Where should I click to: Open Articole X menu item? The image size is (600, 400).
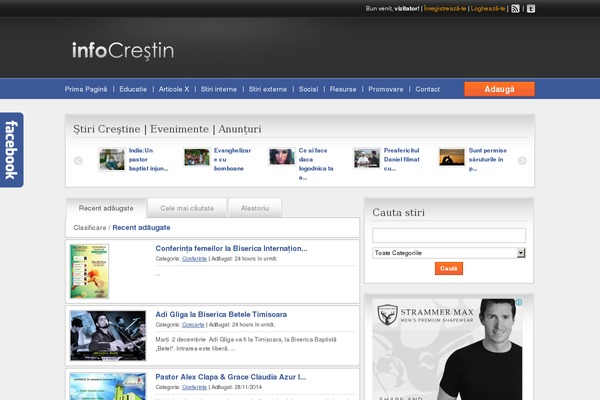click(x=174, y=89)
